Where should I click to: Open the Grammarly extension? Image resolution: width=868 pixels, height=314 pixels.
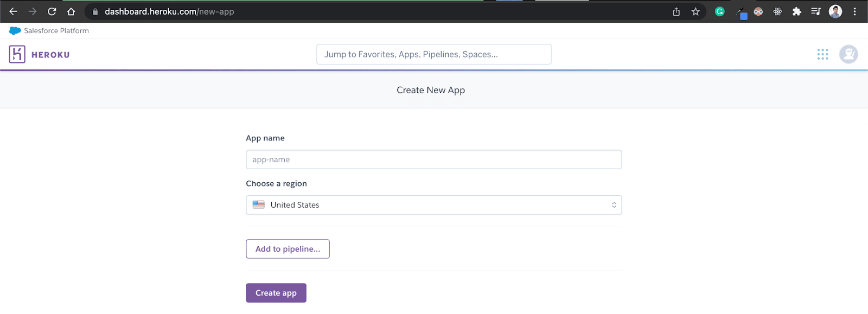[720, 11]
